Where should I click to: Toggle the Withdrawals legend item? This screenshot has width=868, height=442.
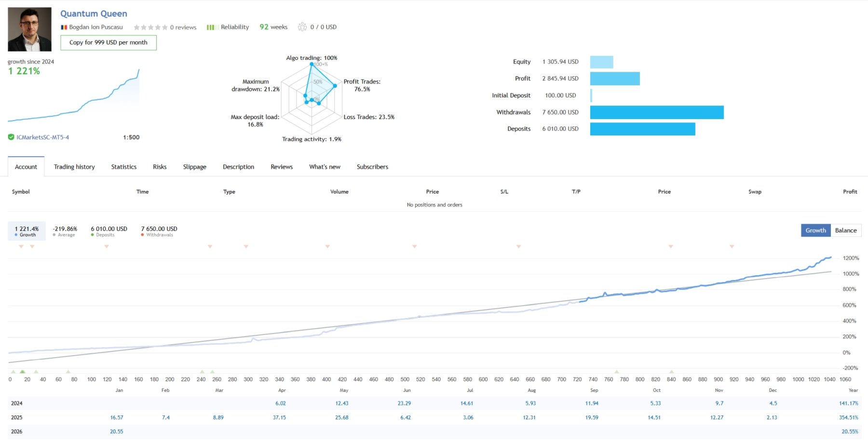(159, 231)
